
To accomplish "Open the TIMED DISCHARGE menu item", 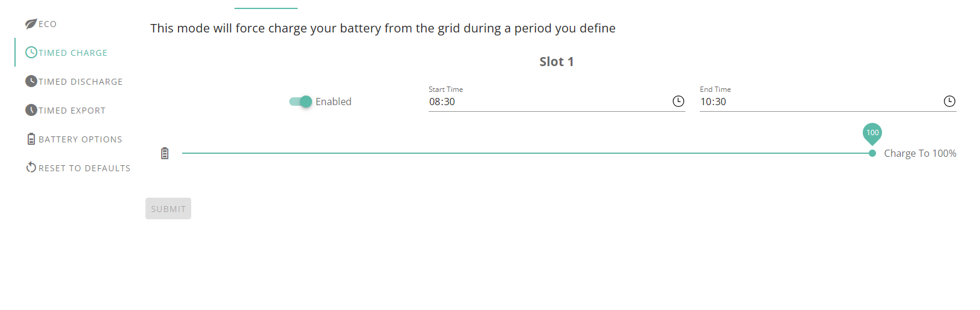I will (75, 82).
